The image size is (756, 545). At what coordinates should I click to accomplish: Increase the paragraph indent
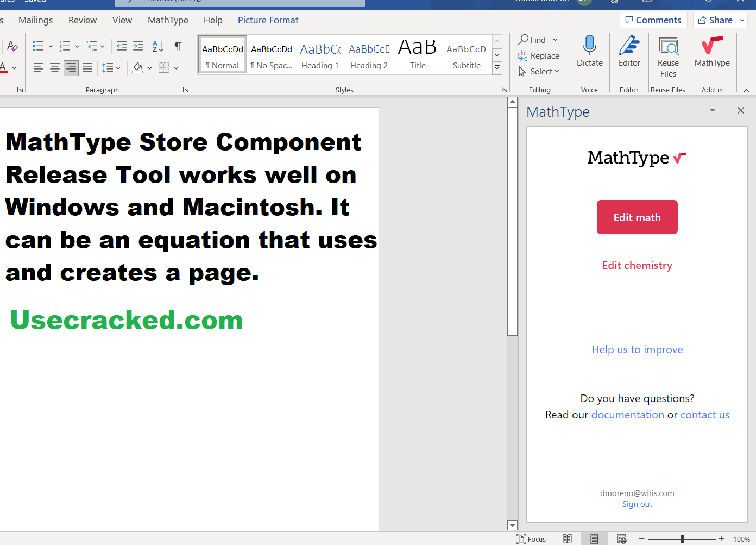click(138, 46)
